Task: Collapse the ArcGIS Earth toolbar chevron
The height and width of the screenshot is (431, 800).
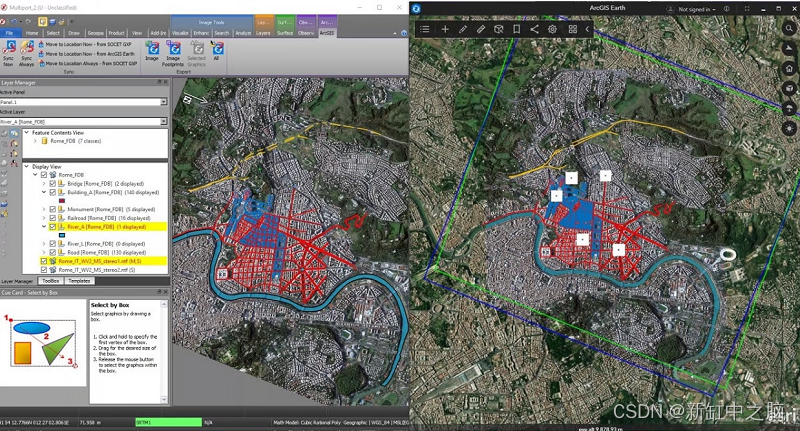Action: click(x=587, y=29)
